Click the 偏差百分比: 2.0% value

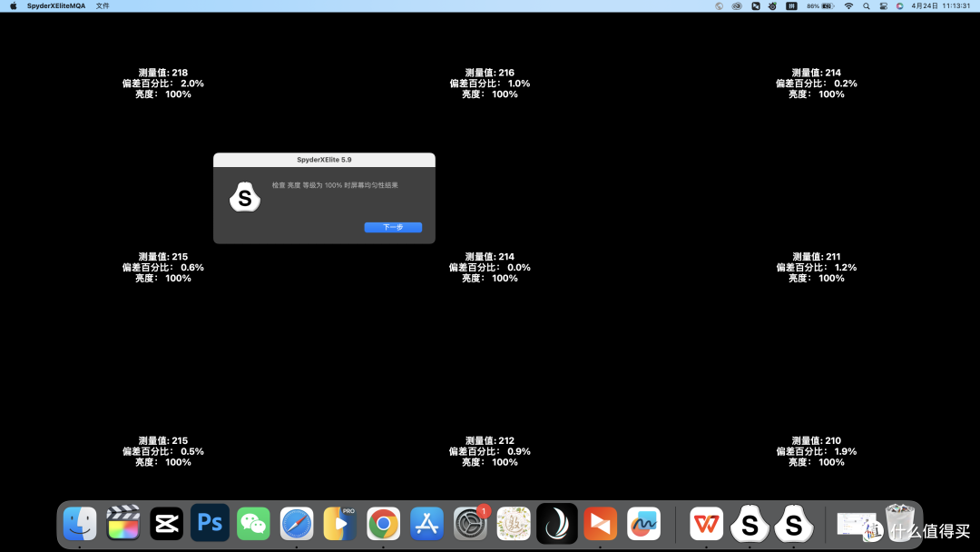pos(163,84)
